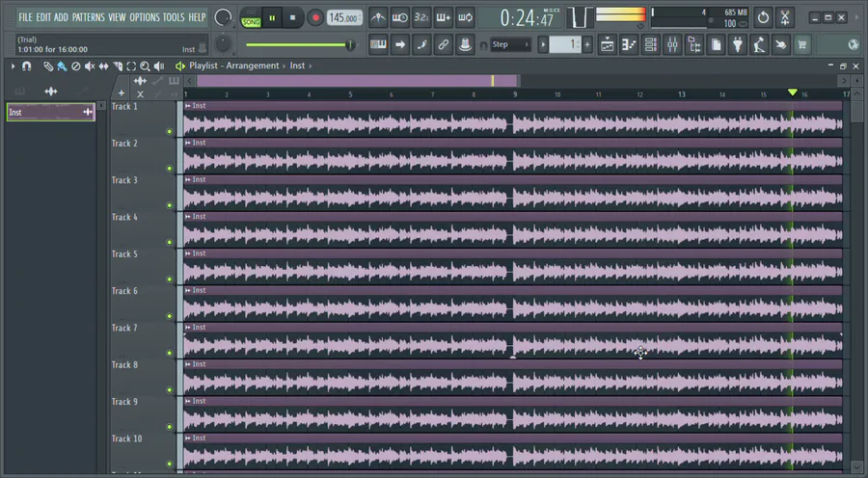This screenshot has width=868, height=478.
Task: Toggle blend recording overdub icon
Action: tap(444, 17)
